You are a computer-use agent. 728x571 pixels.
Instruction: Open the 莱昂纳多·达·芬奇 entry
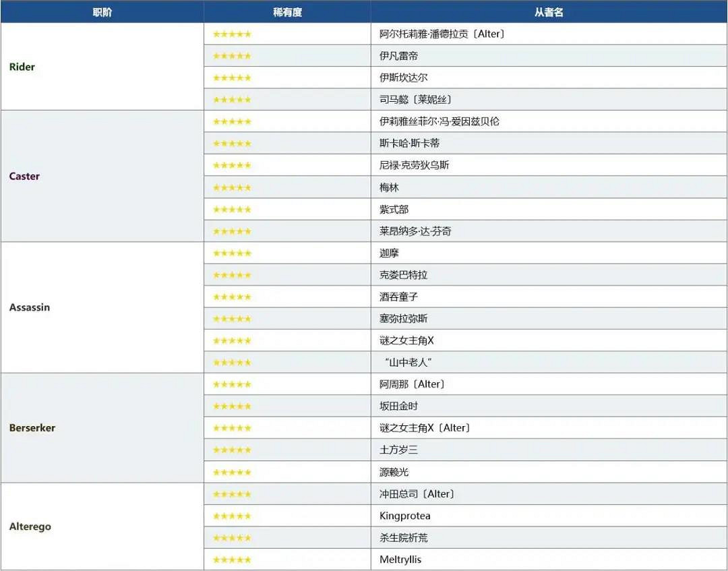[x=415, y=231]
